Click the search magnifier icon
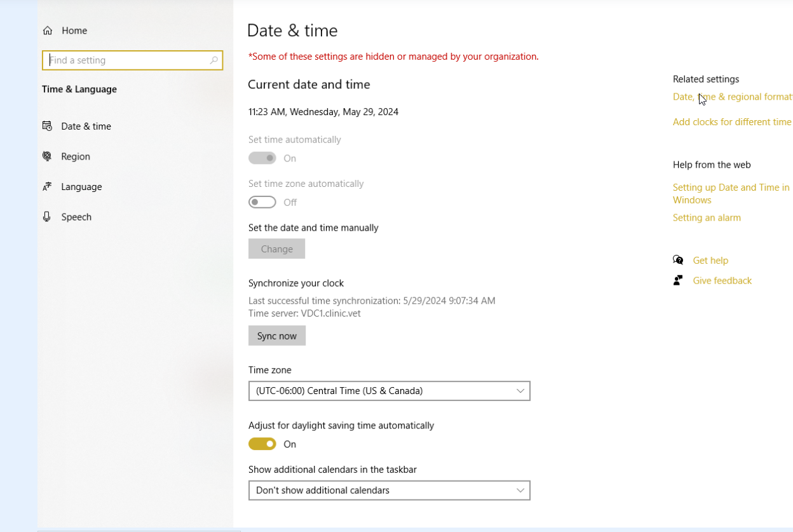The height and width of the screenshot is (532, 793). pos(214,60)
